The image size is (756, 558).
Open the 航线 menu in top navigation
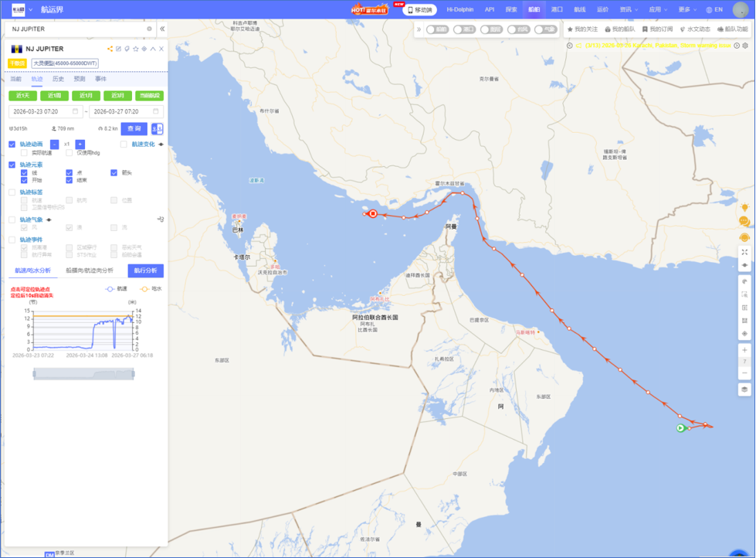[580, 10]
